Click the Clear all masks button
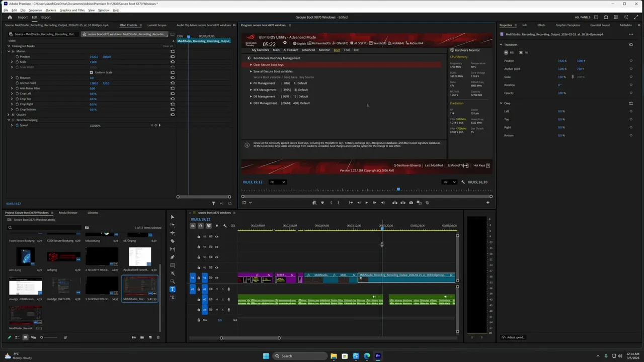 pos(168,46)
